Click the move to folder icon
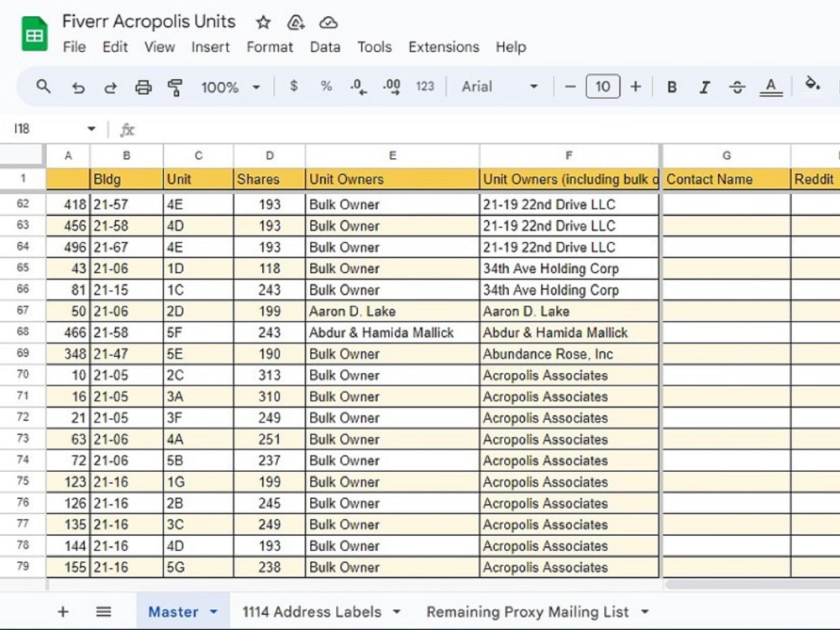 [x=296, y=23]
